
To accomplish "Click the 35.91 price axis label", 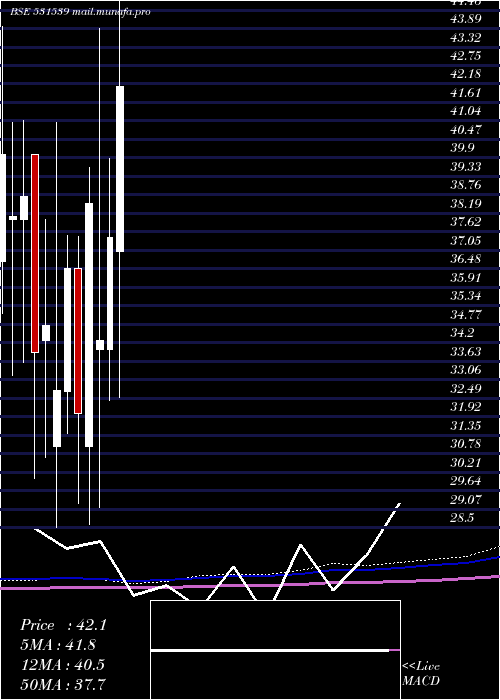I will tap(466, 278).
